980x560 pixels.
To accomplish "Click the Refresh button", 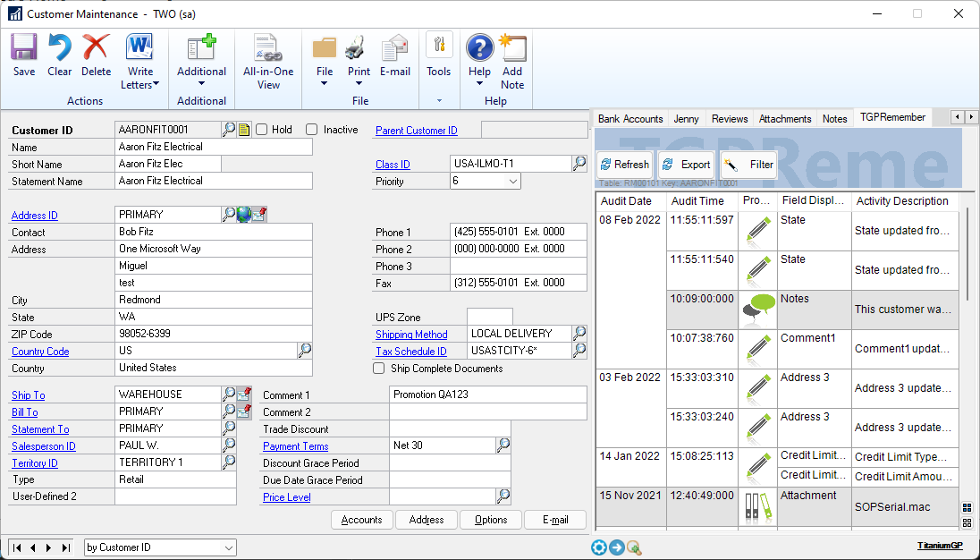I will pos(625,165).
